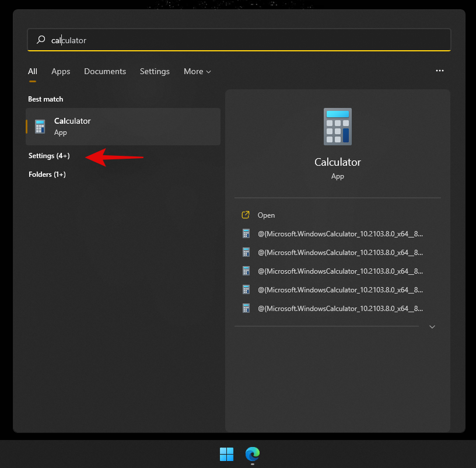Expand the Folders (1+) results group
The width and height of the screenshot is (476, 468).
47,174
